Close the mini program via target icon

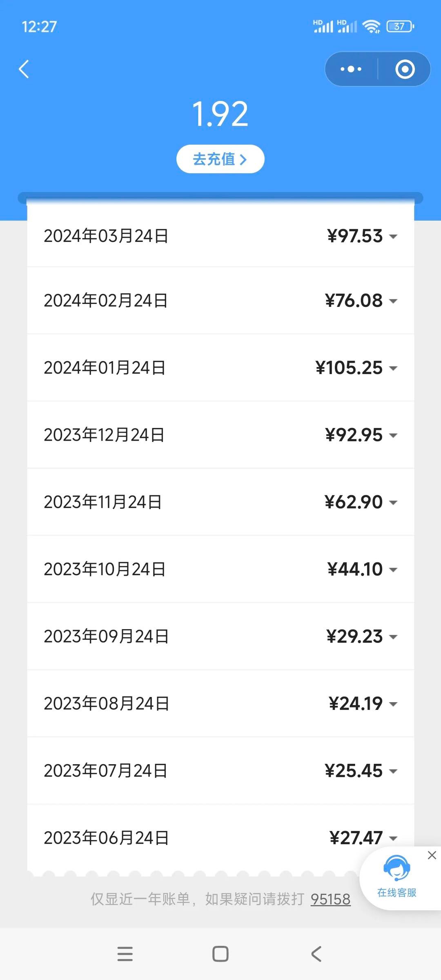point(405,69)
